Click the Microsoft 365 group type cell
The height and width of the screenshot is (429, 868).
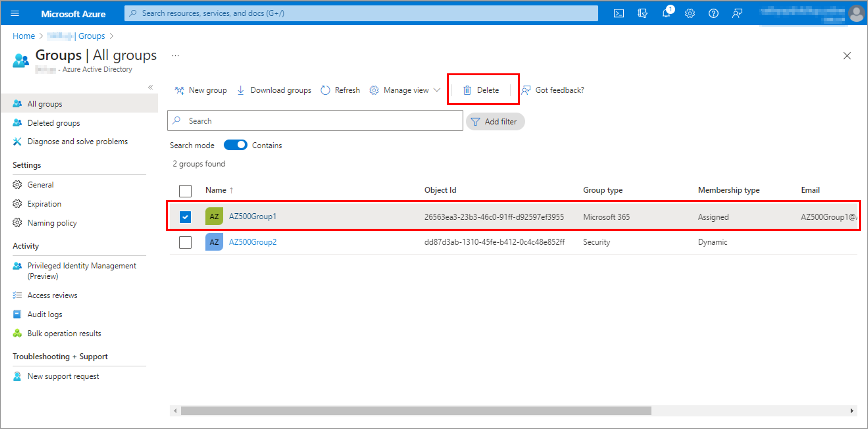point(606,217)
